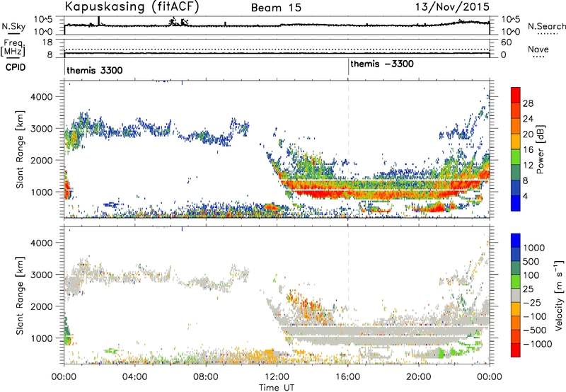Screen dimensions: 566x392
Task: Select the Power [dB] colorbar title
Action: [x=540, y=149]
